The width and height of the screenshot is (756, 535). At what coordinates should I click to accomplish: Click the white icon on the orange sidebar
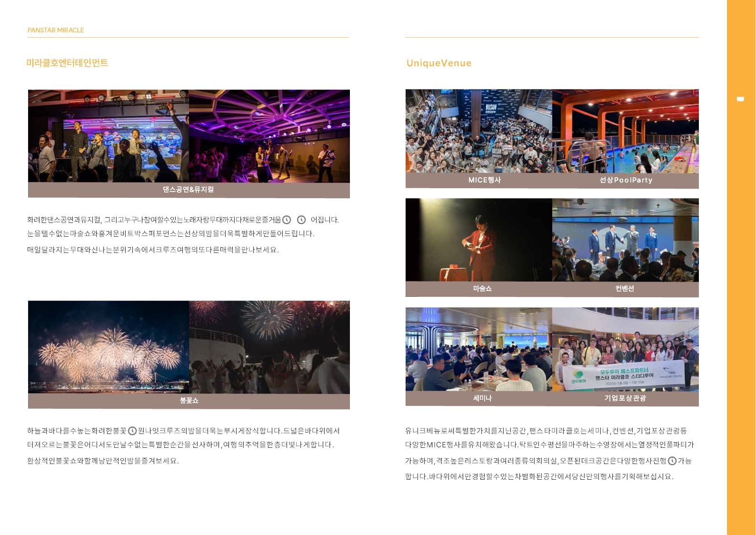click(x=740, y=99)
